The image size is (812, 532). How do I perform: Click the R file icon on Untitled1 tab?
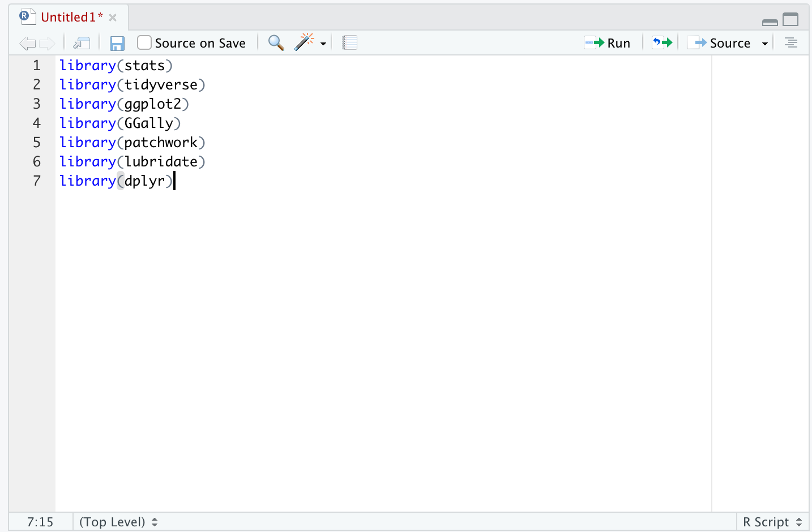click(27, 16)
